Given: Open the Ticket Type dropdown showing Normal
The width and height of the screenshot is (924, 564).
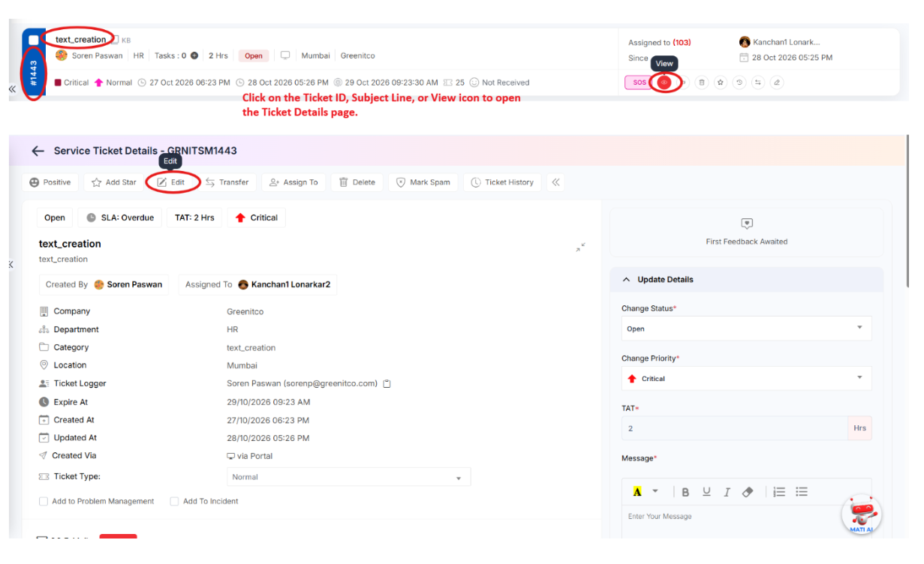Looking at the screenshot, I should click(349, 477).
